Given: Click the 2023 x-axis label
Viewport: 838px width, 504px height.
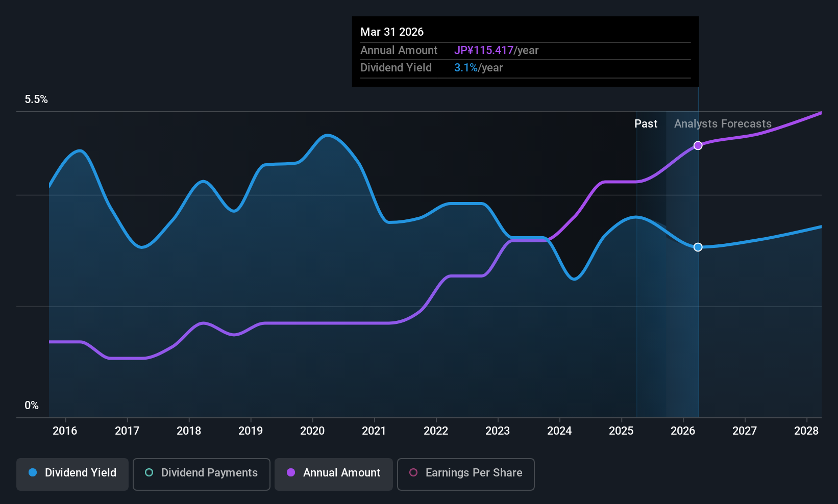Looking at the screenshot, I should 498,431.
